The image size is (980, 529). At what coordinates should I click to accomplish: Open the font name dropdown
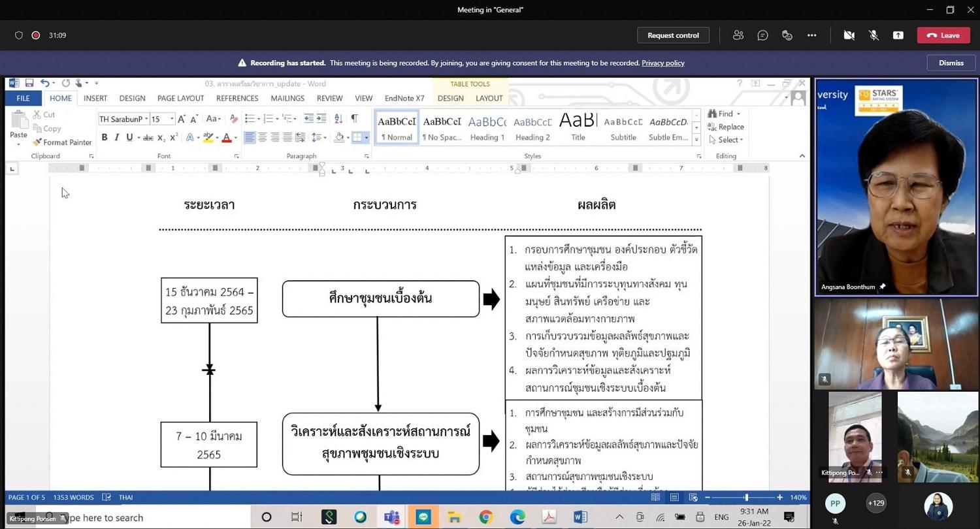coord(146,119)
